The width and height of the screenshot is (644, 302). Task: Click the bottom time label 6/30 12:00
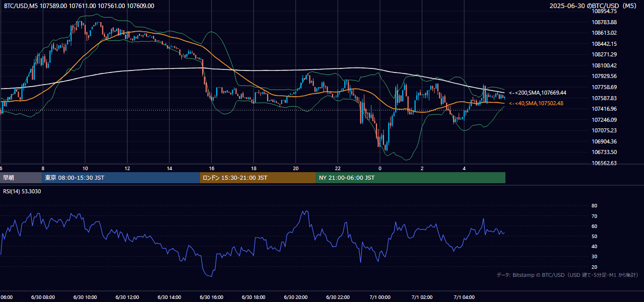pyautogui.click(x=127, y=297)
